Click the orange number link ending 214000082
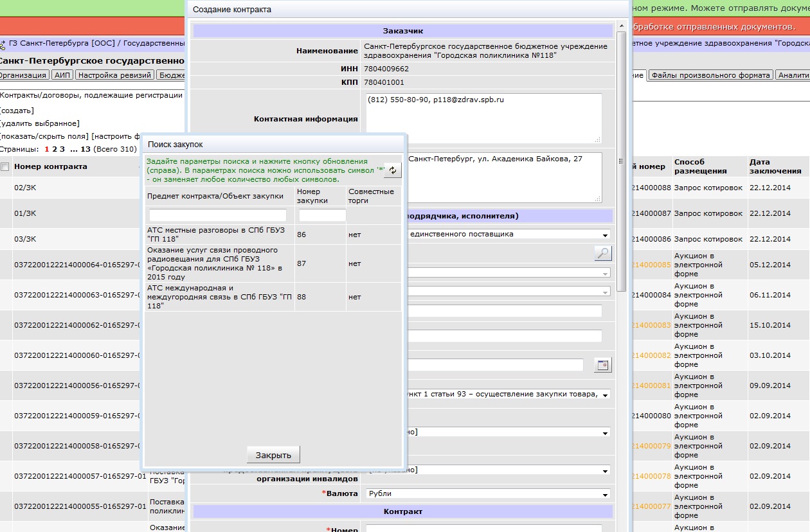Viewport: 810px width, 532px height. coord(652,355)
